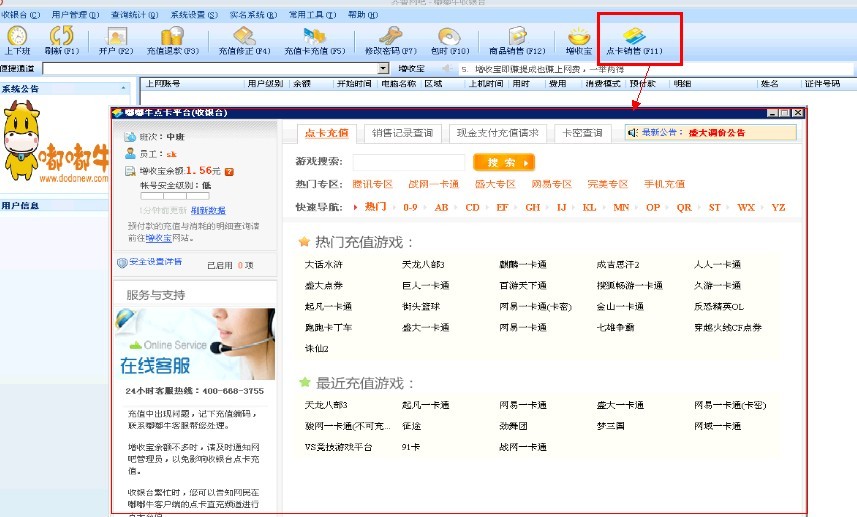Viewport: 857px width, 517px height.
Task: Click the 员工 person icon
Action: click(130, 154)
